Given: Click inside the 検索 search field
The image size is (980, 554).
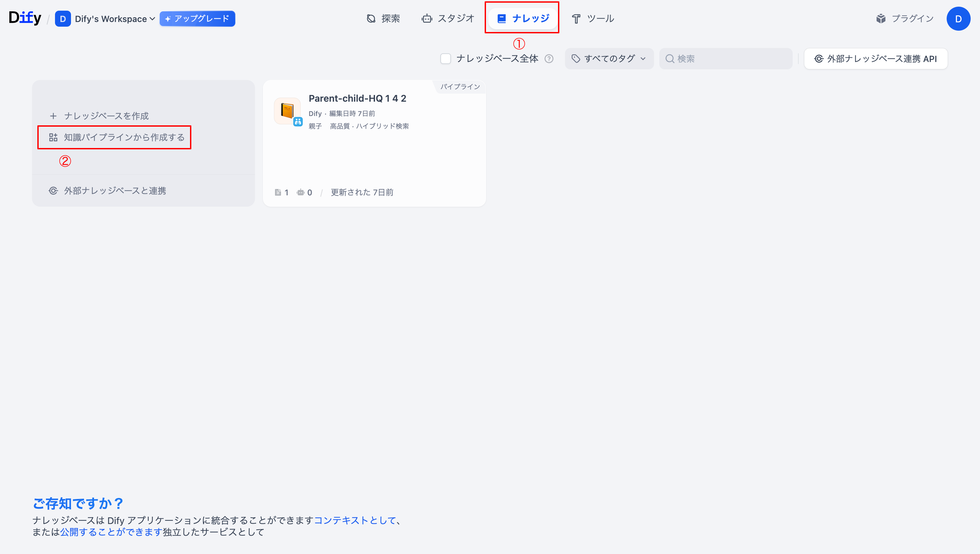Looking at the screenshot, I should [723, 59].
